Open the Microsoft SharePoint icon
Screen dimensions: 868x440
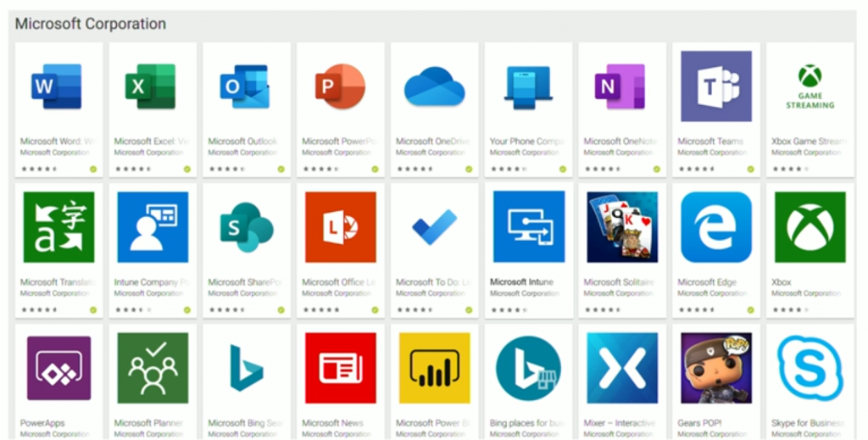pyautogui.click(x=246, y=226)
